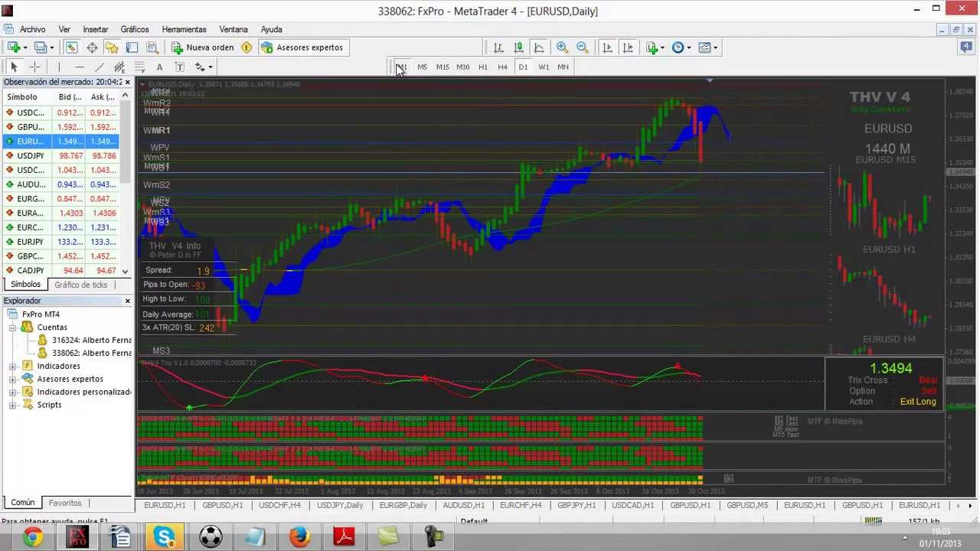Screen dimensions: 980x551
Task: Select the M30 timeframe
Action: (x=462, y=67)
